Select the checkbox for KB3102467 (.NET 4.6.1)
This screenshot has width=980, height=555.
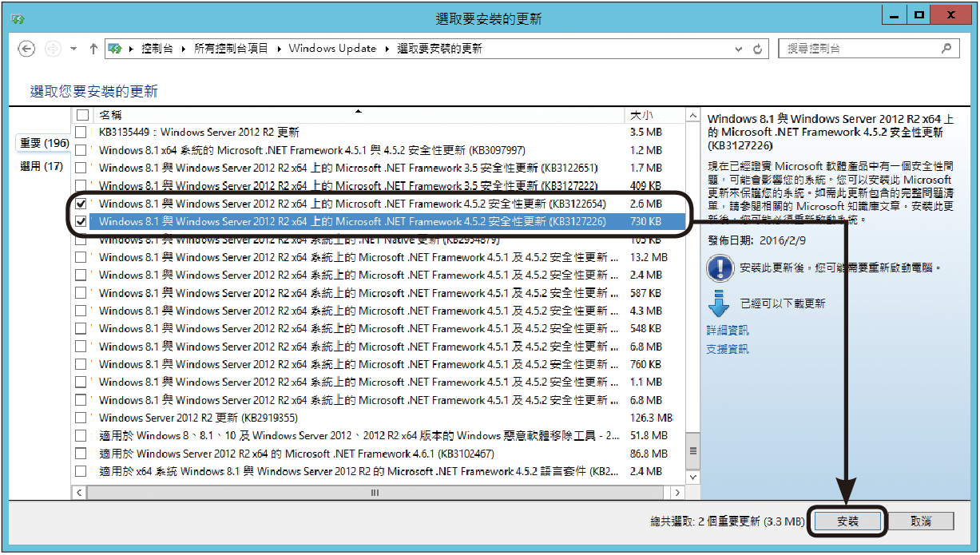click(x=81, y=454)
